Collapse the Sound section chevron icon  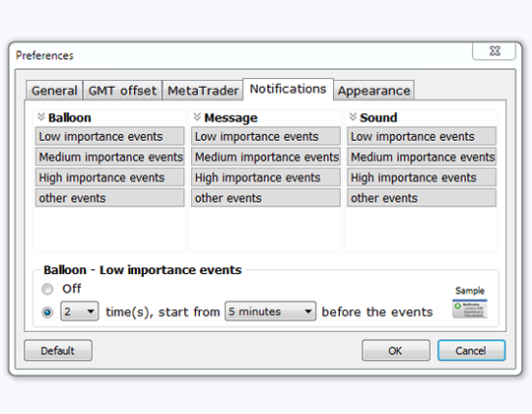pos(353,117)
